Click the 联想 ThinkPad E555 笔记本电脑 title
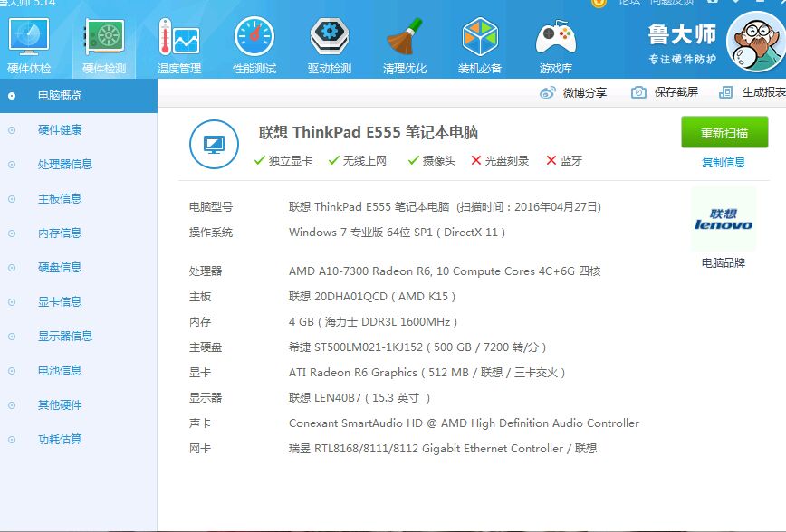 click(x=369, y=132)
